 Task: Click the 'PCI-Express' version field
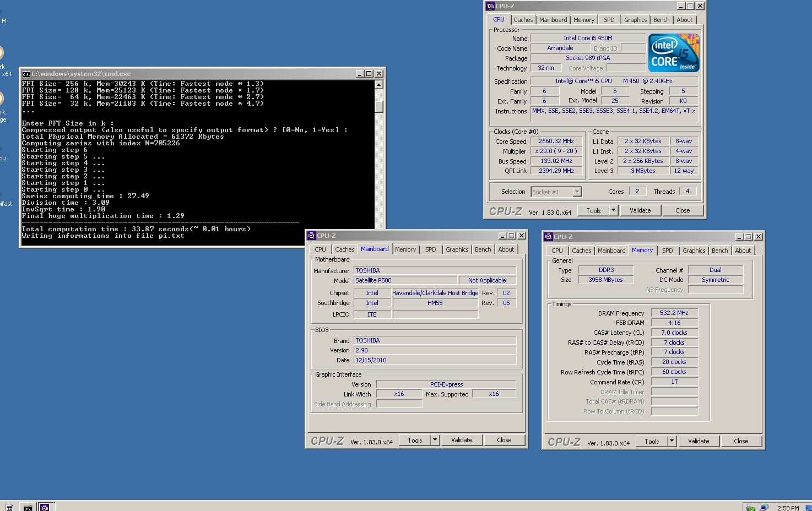tap(446, 384)
